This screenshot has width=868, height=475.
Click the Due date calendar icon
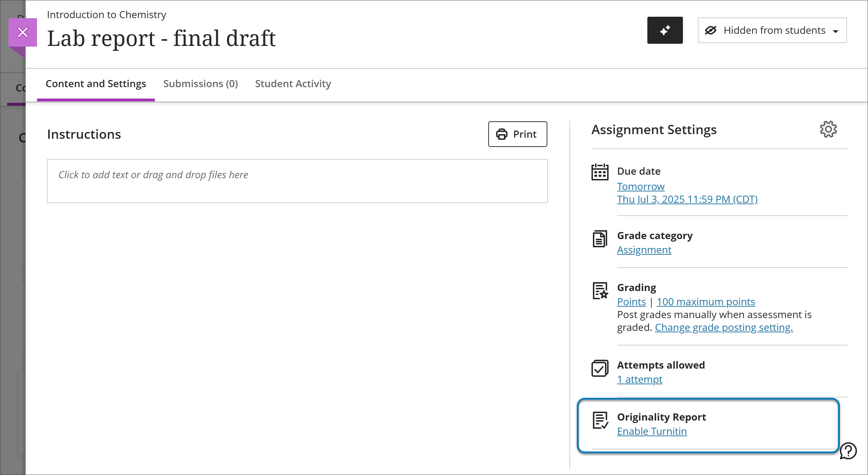tap(600, 172)
